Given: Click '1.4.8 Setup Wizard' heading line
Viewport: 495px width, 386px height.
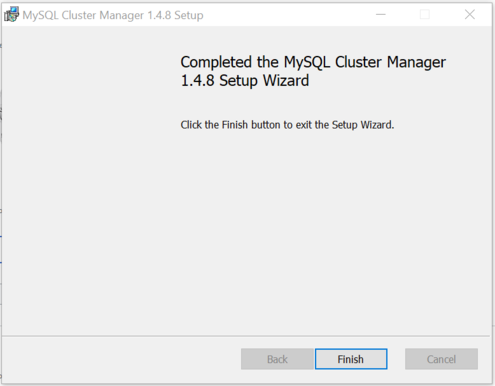Looking at the screenshot, I should [x=245, y=81].
